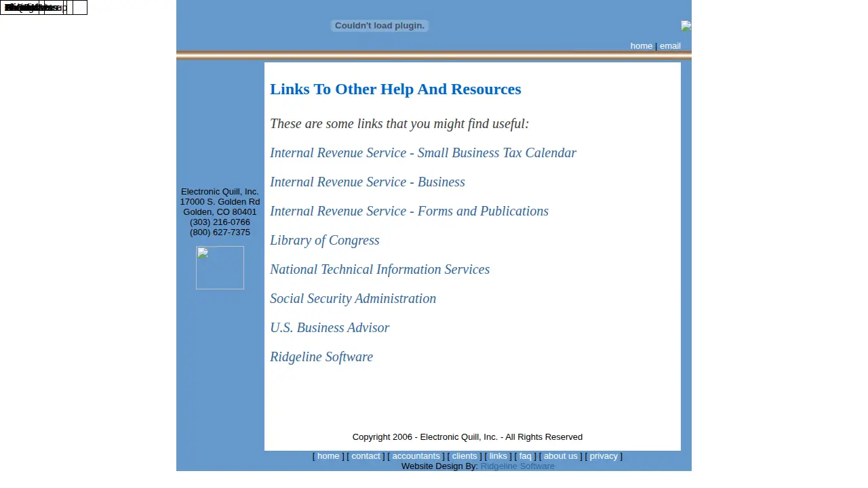Click footer home navigation link

(328, 456)
